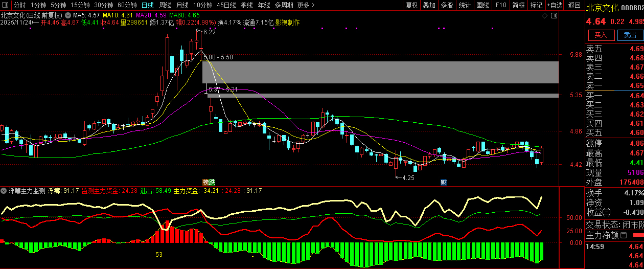
Task: Select the 30分钟 period tab
Action: [x=104, y=5]
